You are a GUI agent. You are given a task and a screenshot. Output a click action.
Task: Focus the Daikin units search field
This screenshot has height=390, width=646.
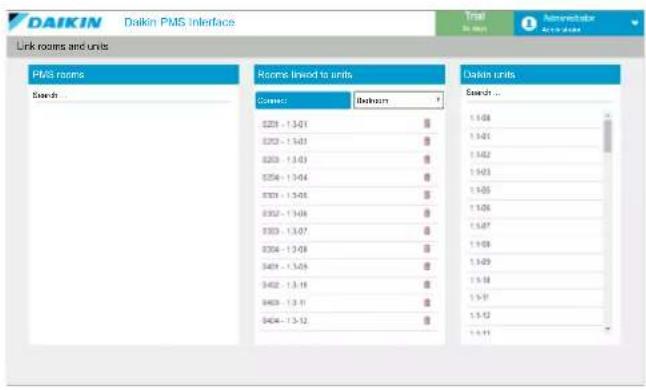coord(540,93)
